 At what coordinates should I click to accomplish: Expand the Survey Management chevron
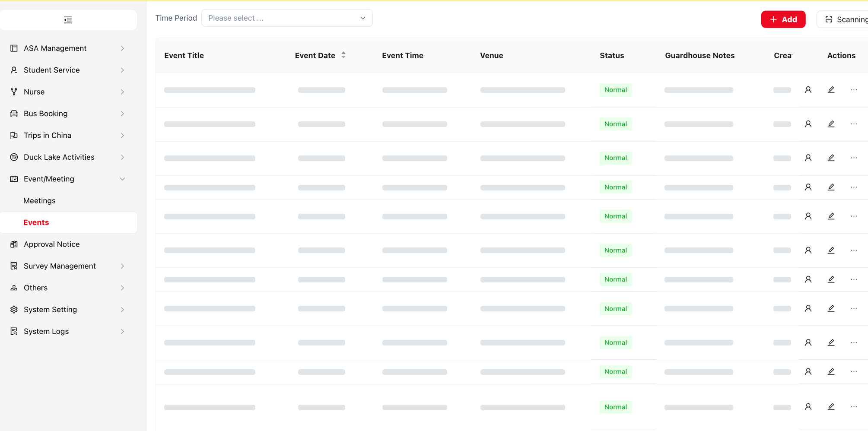pos(122,266)
